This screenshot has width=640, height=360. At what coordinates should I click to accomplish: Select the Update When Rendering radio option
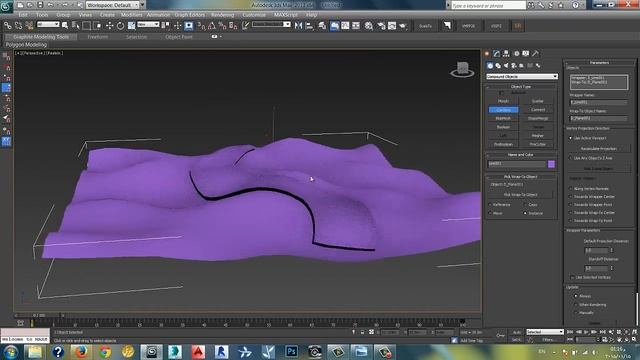[x=576, y=304]
